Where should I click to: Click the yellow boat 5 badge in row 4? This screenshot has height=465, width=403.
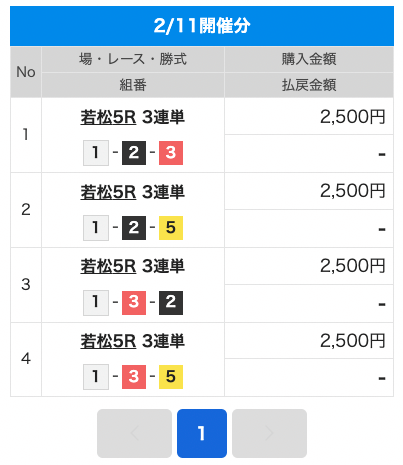tap(171, 377)
